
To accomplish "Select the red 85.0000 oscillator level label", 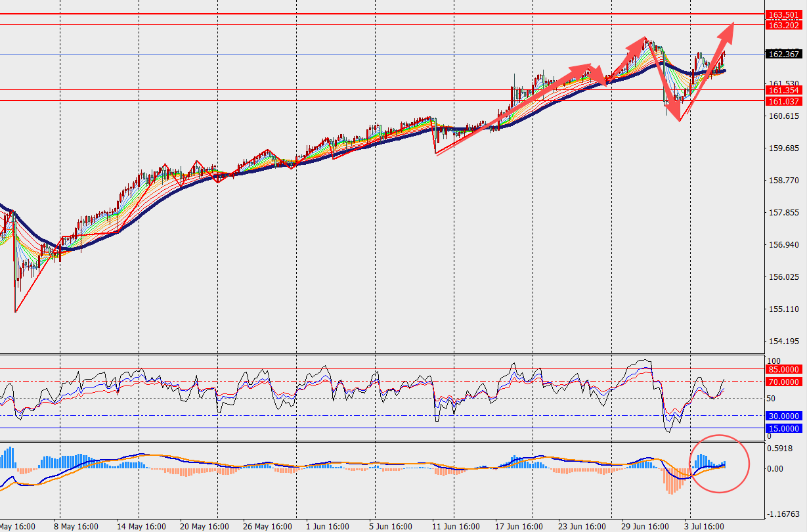I will (x=783, y=370).
